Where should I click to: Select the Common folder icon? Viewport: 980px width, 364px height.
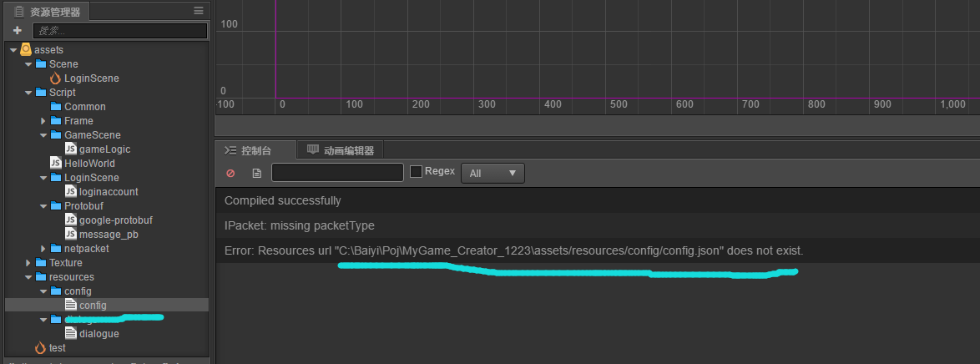click(56, 106)
